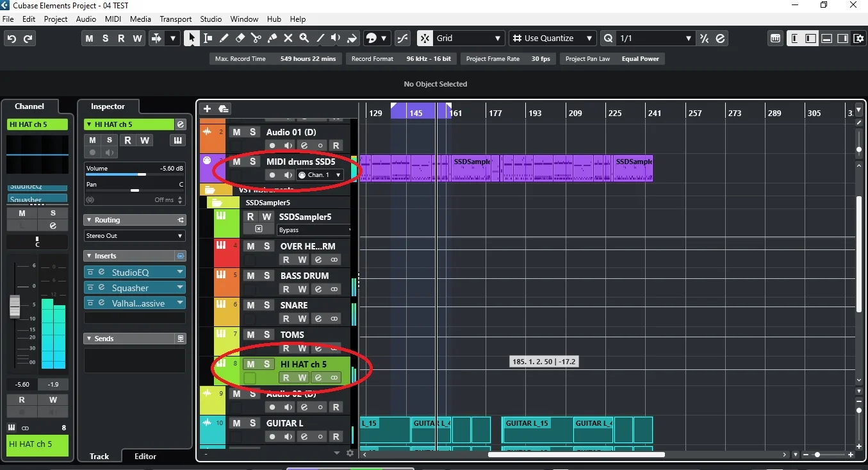Select the Erase tool in toolbar
The image size is (868, 470).
coord(240,38)
